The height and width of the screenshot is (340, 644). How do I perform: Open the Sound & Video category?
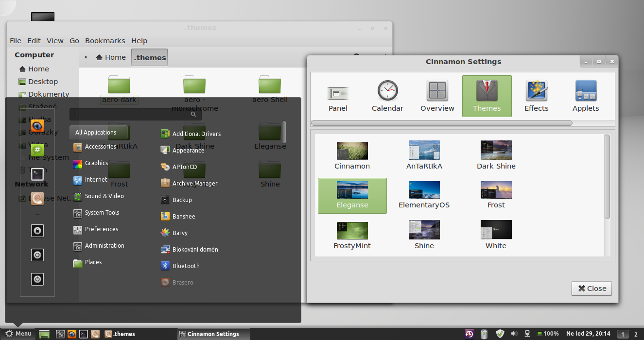(x=99, y=196)
